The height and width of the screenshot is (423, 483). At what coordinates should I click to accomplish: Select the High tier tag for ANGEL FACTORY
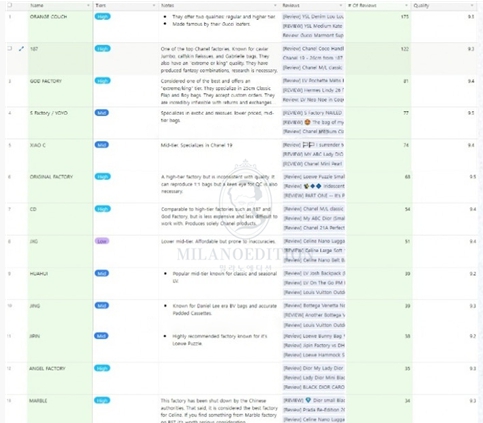click(102, 368)
